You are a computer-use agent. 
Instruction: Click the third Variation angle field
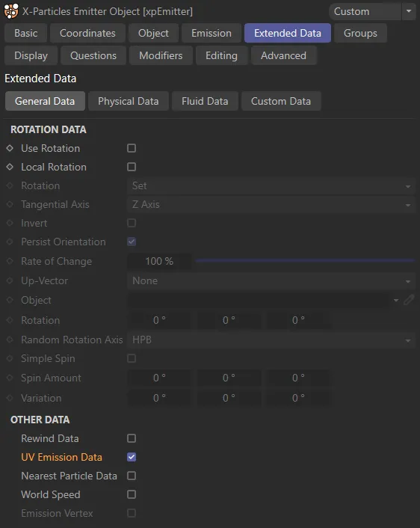pos(298,398)
